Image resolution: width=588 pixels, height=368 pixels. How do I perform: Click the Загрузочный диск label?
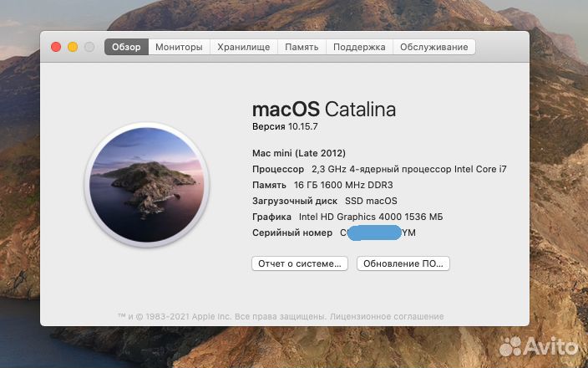pos(295,202)
